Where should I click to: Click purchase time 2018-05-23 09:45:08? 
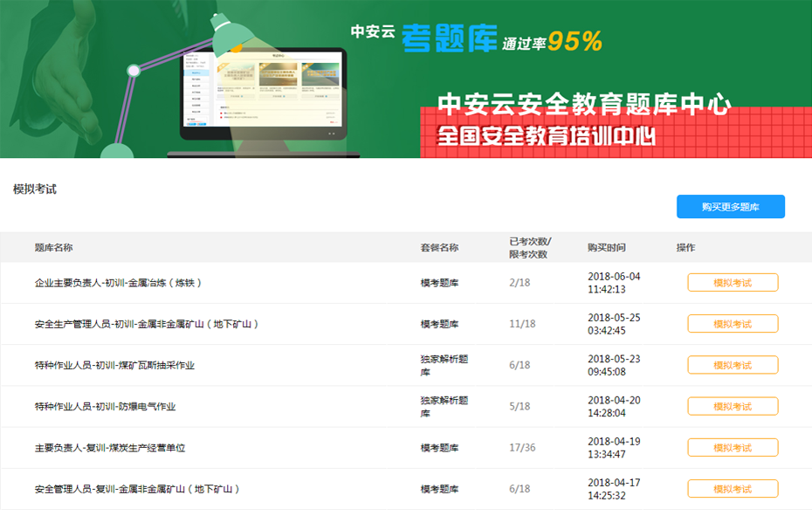[614, 365]
